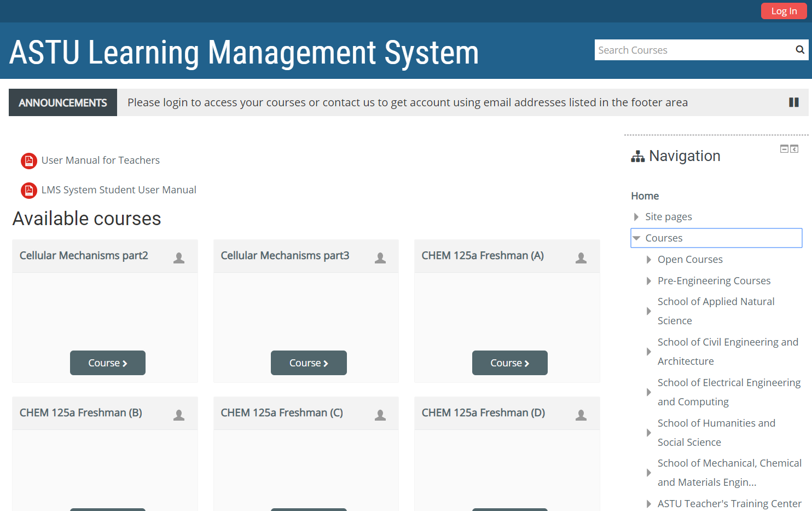The image size is (812, 511).
Task: Expand School of Electrical Engineering and Computing
Action: (648, 392)
